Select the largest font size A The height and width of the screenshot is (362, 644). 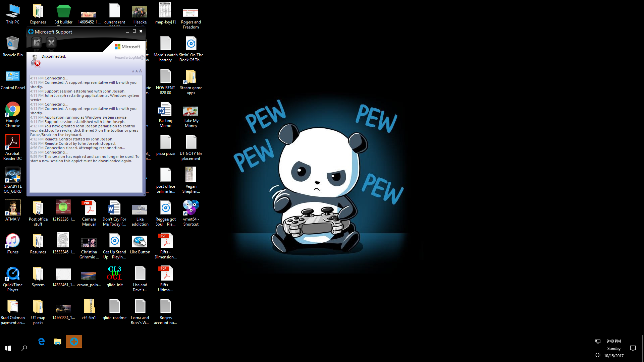pos(140,71)
